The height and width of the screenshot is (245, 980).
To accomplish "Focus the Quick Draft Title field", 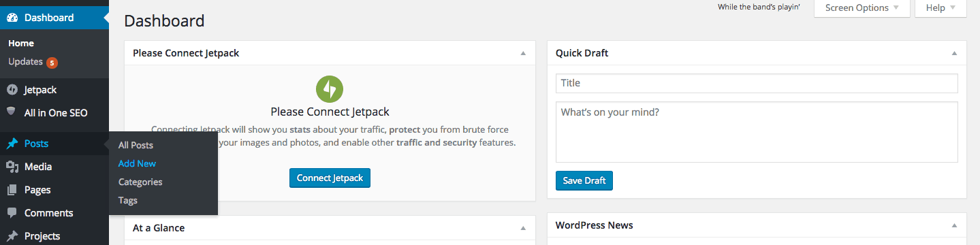I will (x=757, y=83).
